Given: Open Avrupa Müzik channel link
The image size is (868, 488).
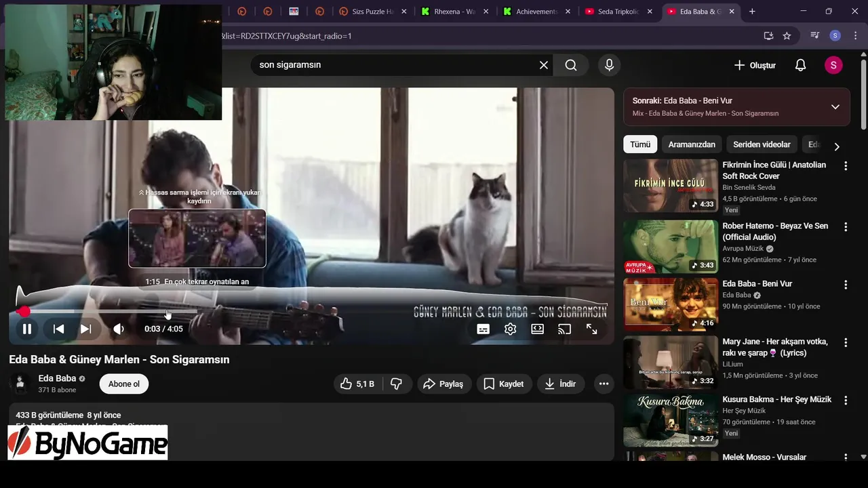Looking at the screenshot, I should [743, 249].
